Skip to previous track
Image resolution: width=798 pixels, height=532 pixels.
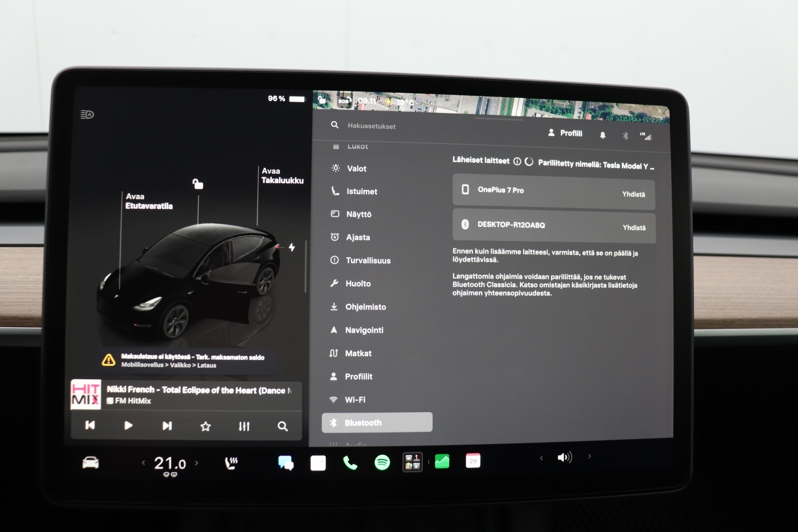[90, 425]
